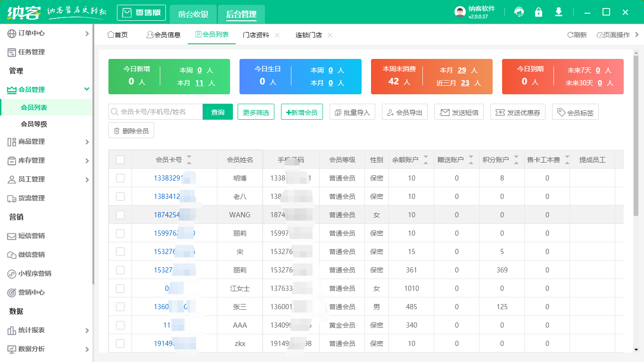
Task: Open the 会员信息 tab
Action: (164, 35)
